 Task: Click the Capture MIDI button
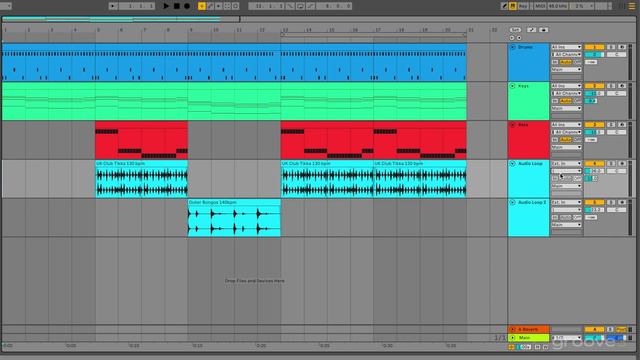tap(227, 6)
